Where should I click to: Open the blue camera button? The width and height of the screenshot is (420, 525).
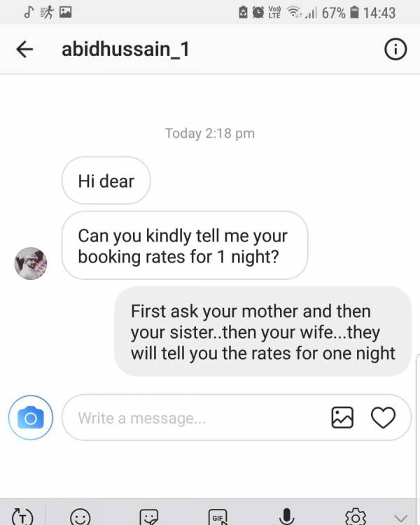click(31, 417)
